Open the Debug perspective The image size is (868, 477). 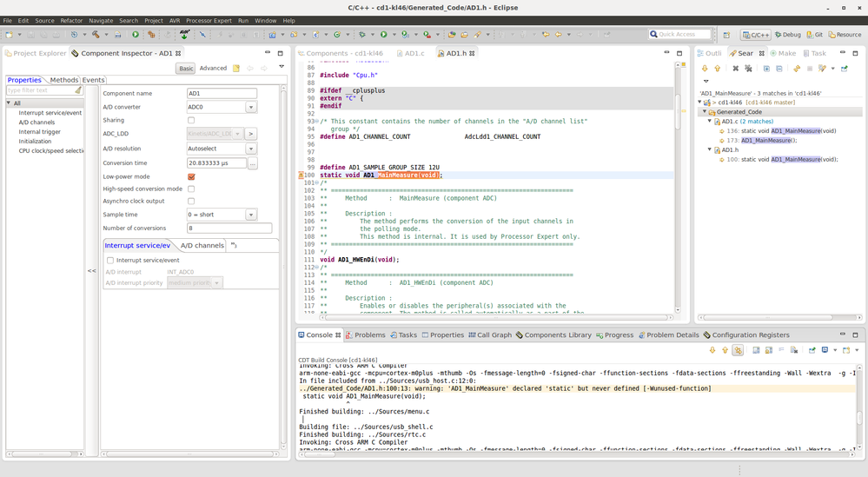[787, 35]
